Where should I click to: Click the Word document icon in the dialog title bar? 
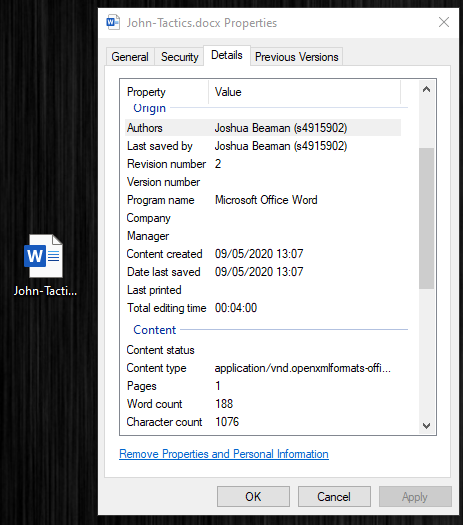coord(113,22)
